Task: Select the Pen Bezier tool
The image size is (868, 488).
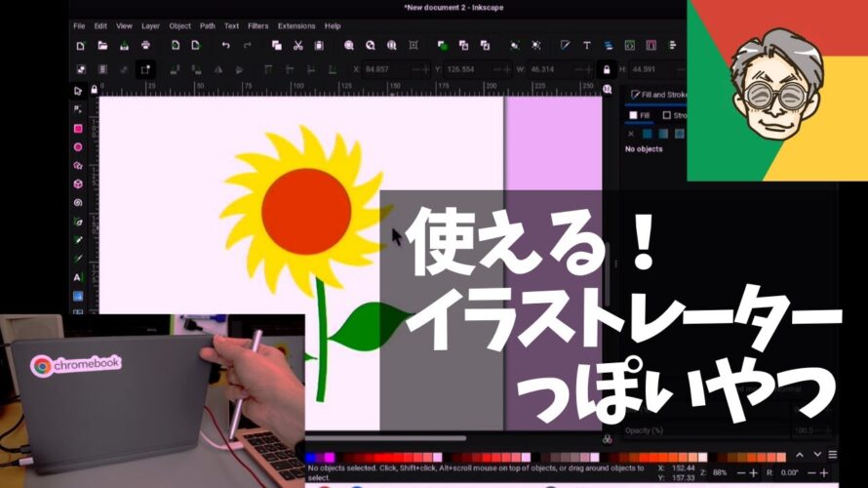Action: [77, 222]
